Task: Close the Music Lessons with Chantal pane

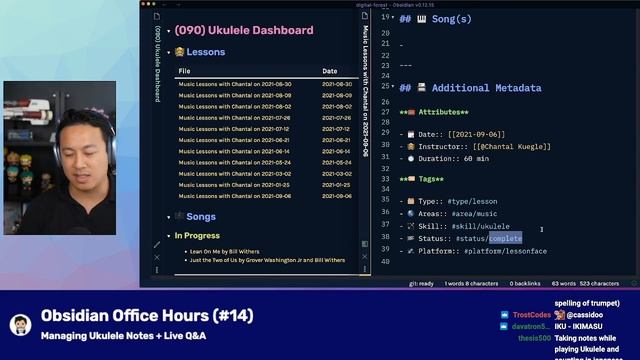Action: [x=365, y=257]
